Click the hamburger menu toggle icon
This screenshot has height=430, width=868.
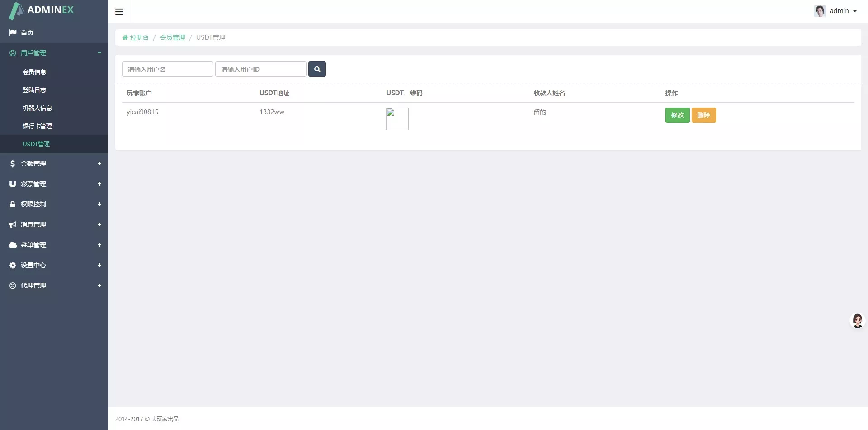click(119, 12)
